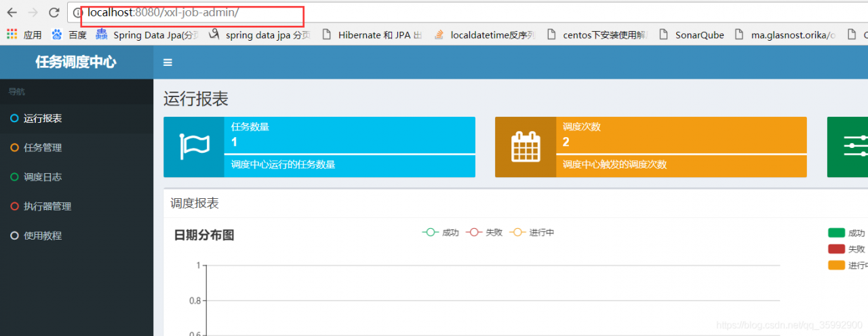Click the white circle icon beside 使用教程
The image size is (868, 336).
pyautogui.click(x=14, y=236)
